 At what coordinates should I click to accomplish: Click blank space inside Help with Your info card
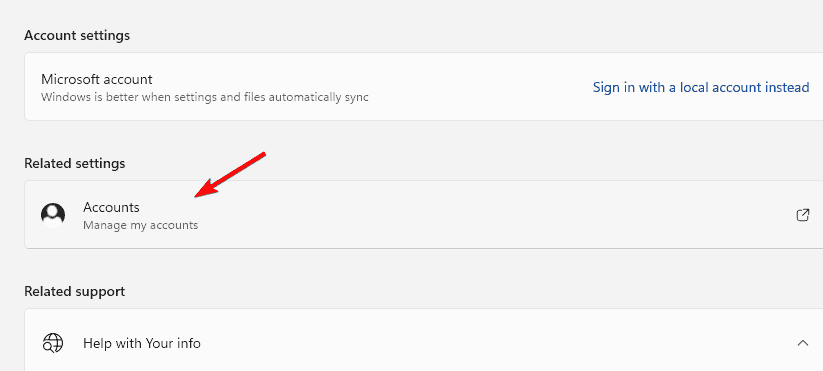[472, 343]
